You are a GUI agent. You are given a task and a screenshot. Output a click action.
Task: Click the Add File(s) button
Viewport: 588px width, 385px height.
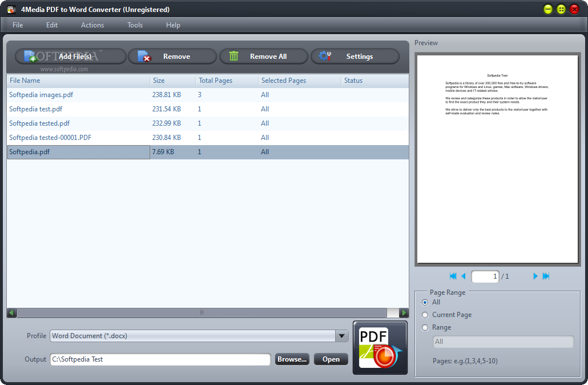pos(70,57)
